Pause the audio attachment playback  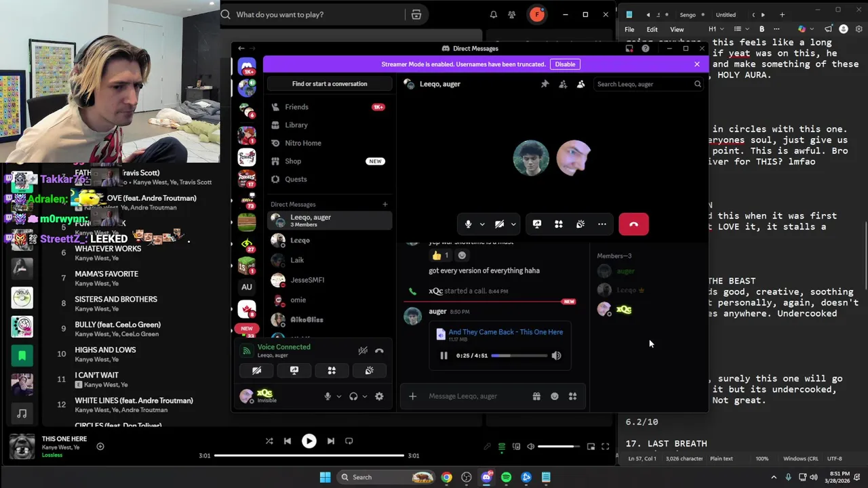click(x=443, y=356)
